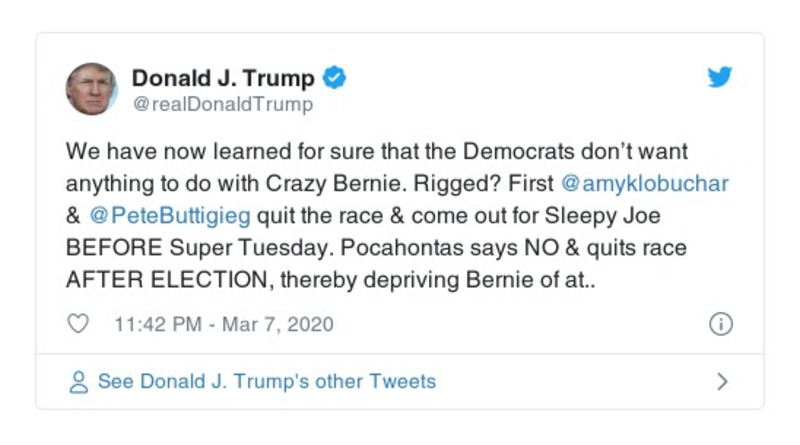Click the person icon beside 'See Donald J. Trump's'
Viewport: 800px width, 445px height.
(78, 382)
